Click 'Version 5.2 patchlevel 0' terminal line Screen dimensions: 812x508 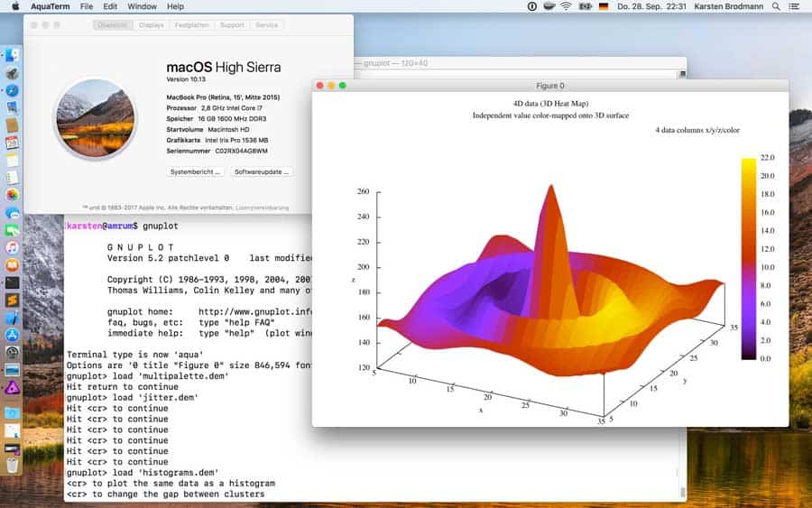pyautogui.click(x=168, y=258)
